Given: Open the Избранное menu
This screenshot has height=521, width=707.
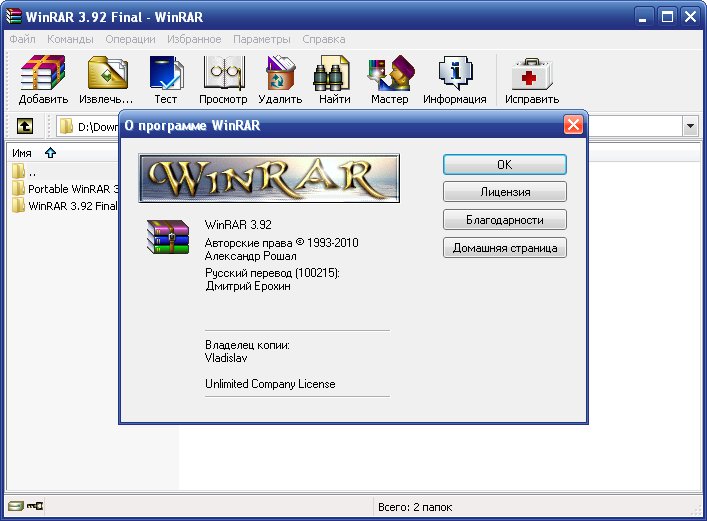Looking at the screenshot, I should 194,39.
